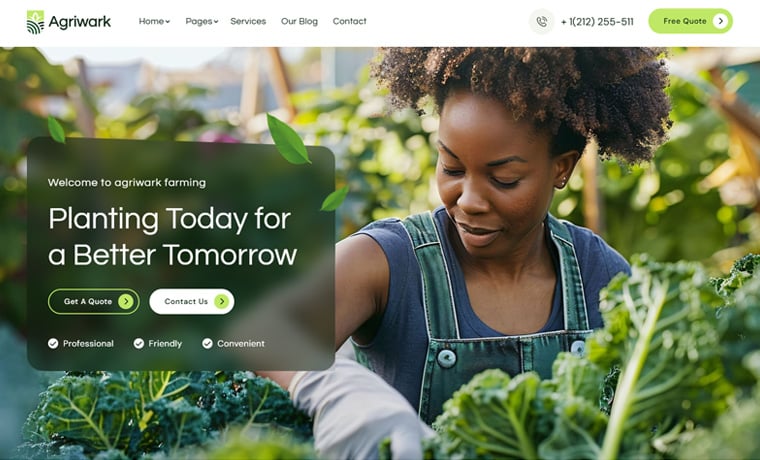
Task: Click arrow icon in Free Quote button
Action: (x=721, y=21)
